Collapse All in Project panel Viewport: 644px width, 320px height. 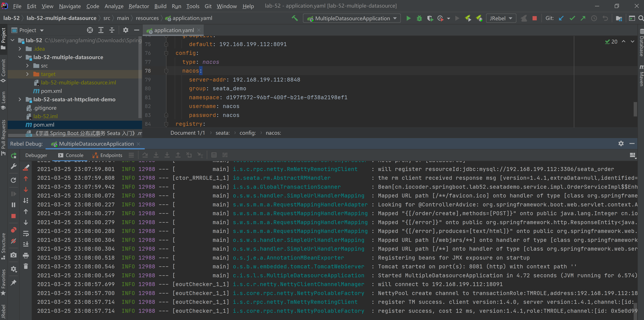[x=112, y=30]
